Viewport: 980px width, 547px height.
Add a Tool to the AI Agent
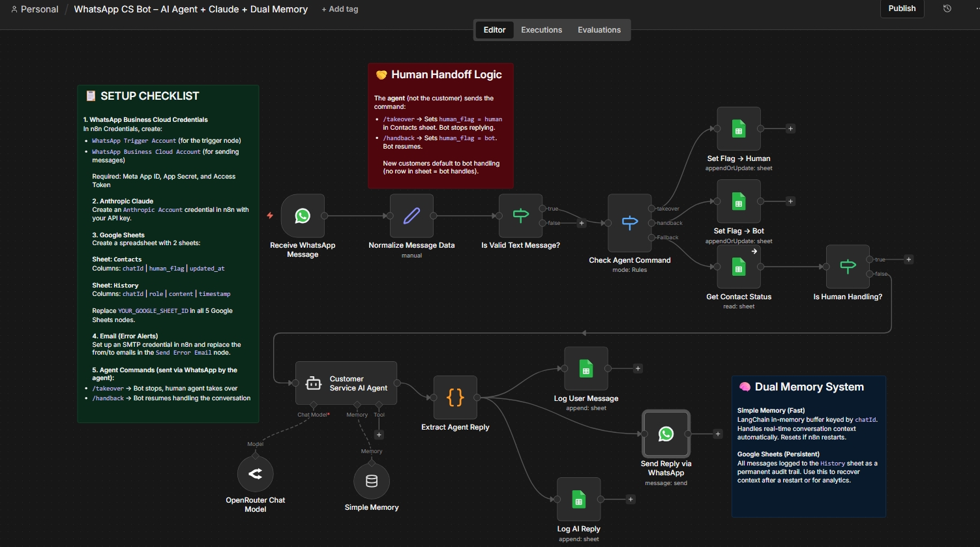[x=379, y=435]
